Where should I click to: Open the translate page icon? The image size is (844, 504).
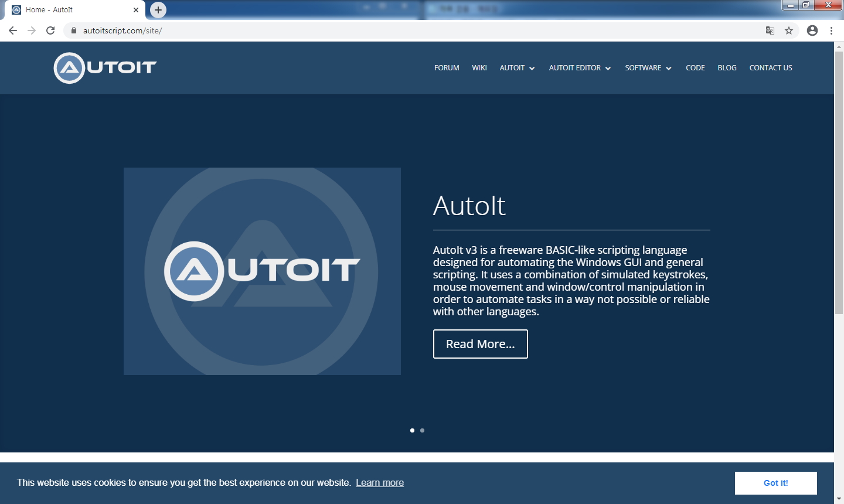click(x=770, y=30)
